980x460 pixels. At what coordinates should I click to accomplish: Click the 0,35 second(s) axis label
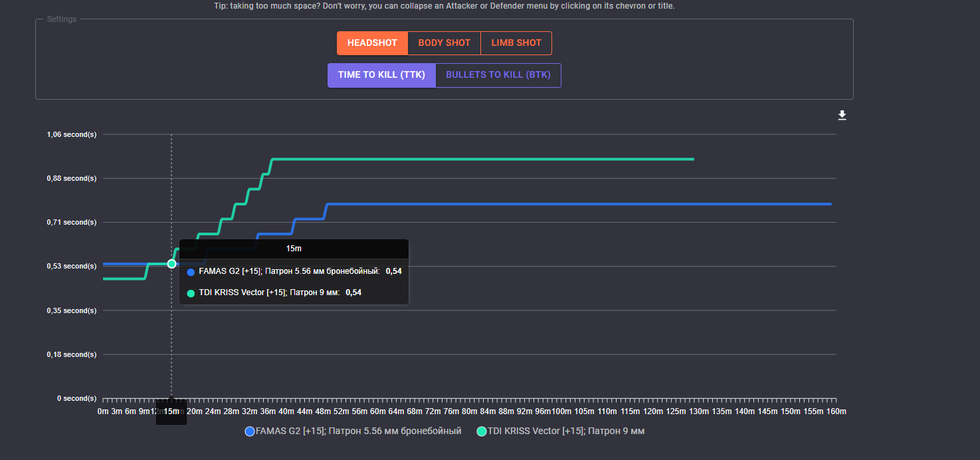(x=72, y=310)
